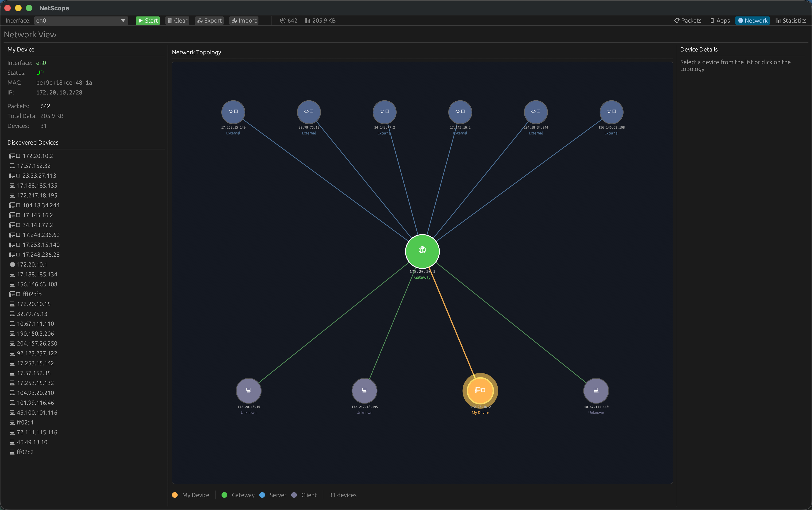Select 172.20.10.1 in Discovered Devices list

pos(32,264)
